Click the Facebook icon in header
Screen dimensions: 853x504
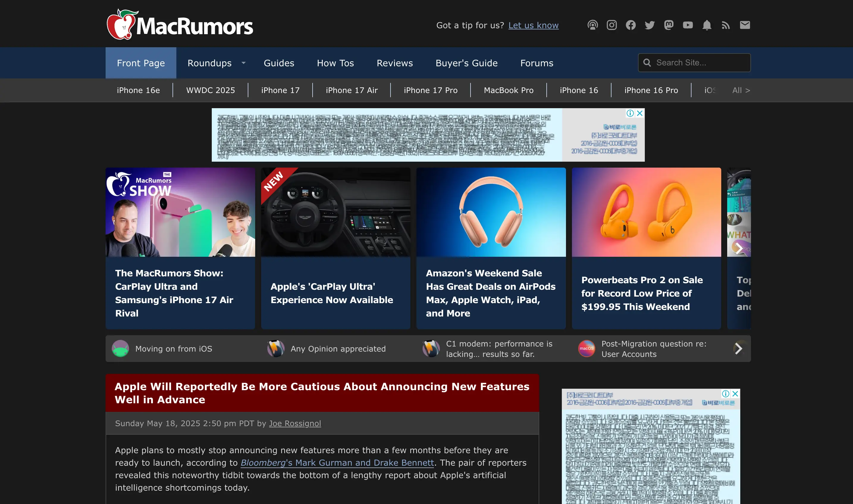tap(631, 25)
